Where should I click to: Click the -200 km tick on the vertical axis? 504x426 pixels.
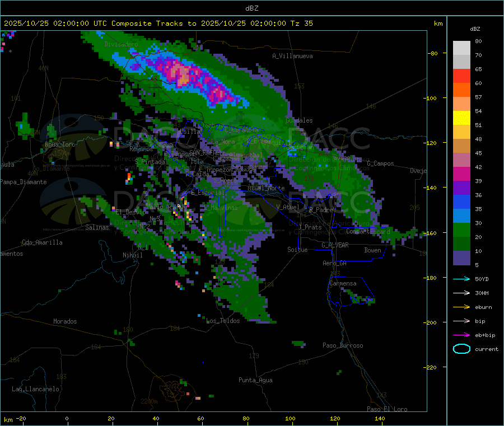click(431, 322)
